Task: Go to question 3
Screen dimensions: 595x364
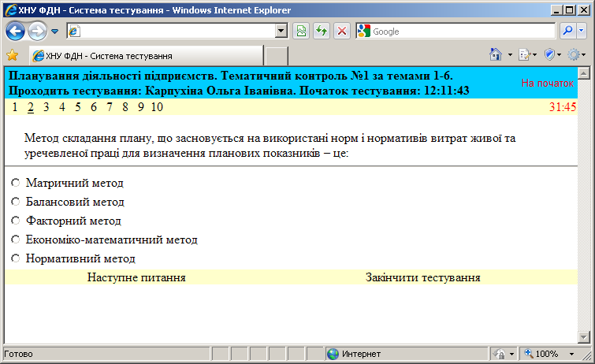Action: click(46, 107)
